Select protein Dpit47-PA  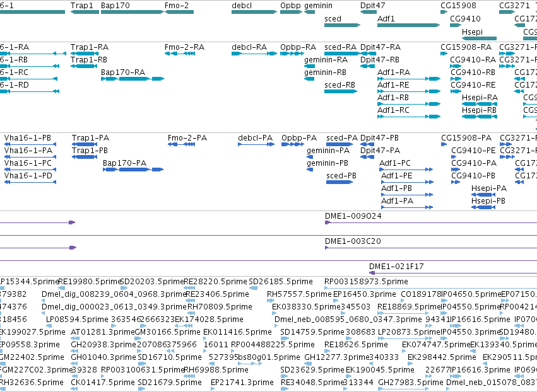(x=380, y=151)
